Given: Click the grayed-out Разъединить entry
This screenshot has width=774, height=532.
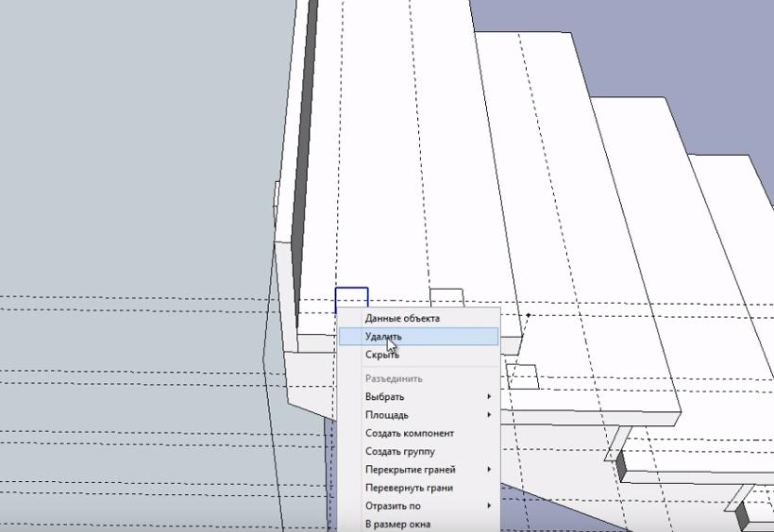Looking at the screenshot, I should [x=394, y=378].
